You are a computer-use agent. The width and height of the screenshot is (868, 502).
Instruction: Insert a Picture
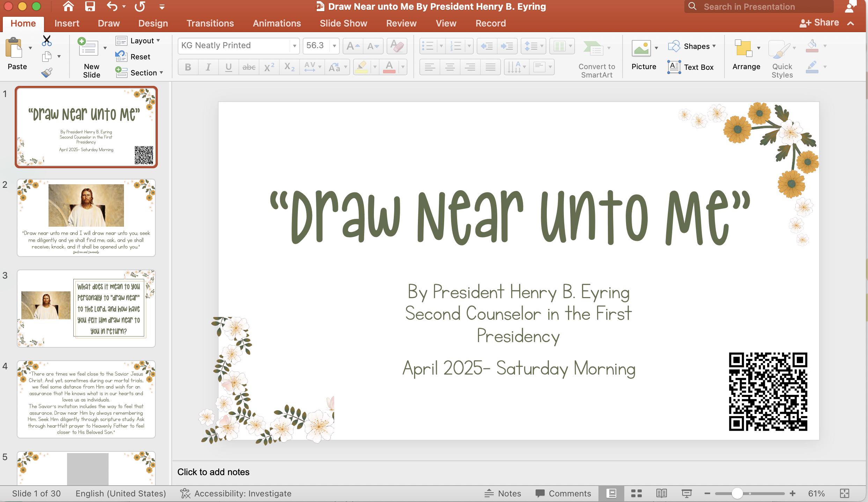click(643, 56)
